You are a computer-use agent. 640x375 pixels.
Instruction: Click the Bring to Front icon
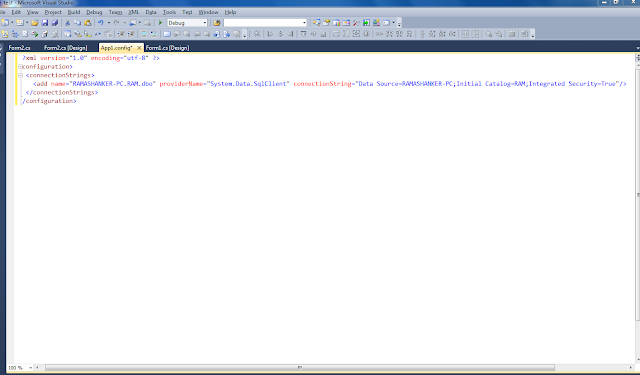point(488,34)
